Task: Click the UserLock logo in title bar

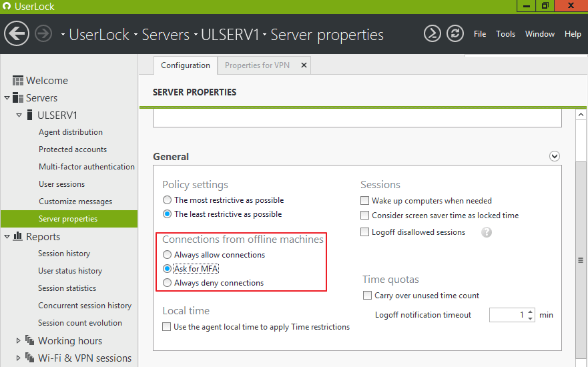Action: coord(7,6)
